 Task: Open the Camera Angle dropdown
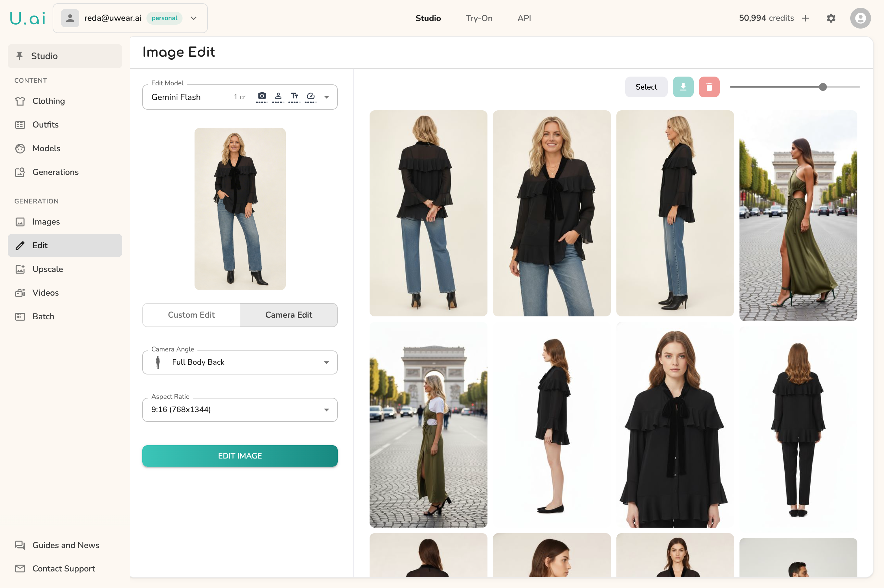326,362
